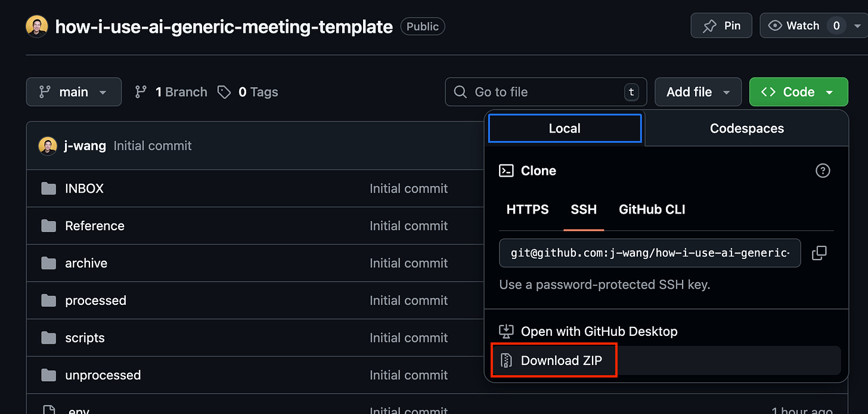Click the Go to file search field

click(x=545, y=92)
